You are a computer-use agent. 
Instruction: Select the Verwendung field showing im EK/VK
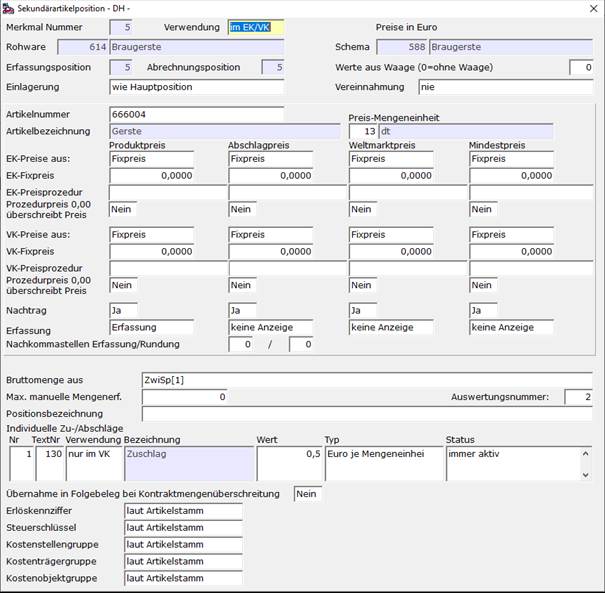tap(256, 27)
